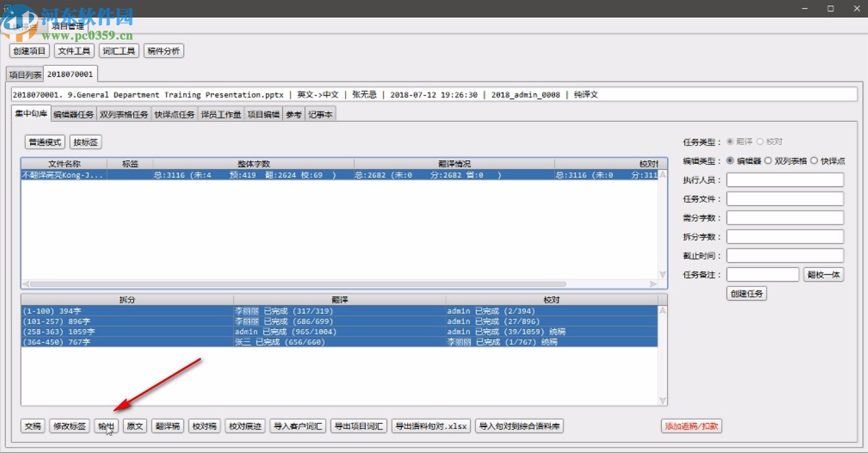Image resolution: width=868 pixels, height=453 pixels.
Task: Click the project info line starting 2018070001. 9.General
Action: point(433,95)
